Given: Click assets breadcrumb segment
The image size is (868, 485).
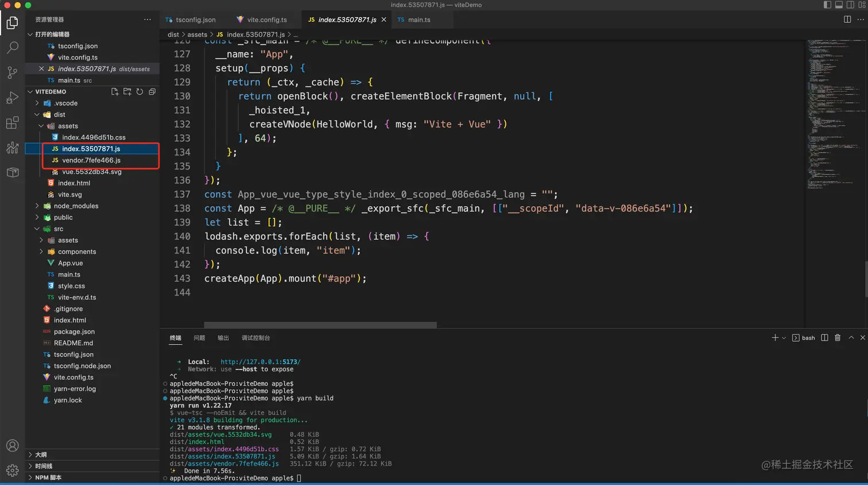Looking at the screenshot, I should [197, 35].
